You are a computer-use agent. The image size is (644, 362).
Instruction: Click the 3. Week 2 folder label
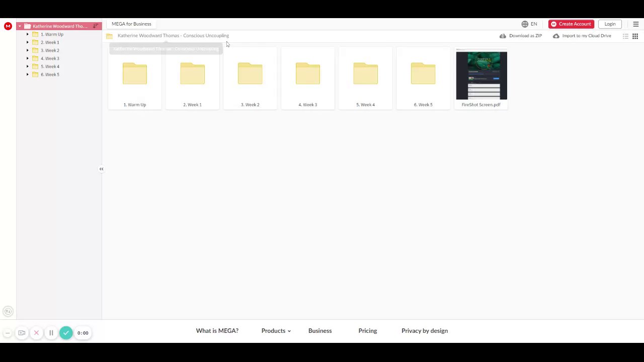tap(250, 105)
